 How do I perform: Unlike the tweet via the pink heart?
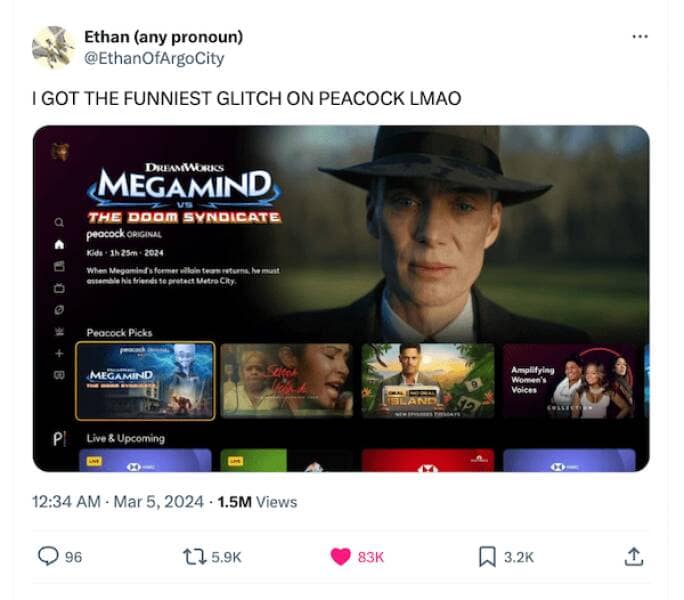pyautogui.click(x=340, y=557)
